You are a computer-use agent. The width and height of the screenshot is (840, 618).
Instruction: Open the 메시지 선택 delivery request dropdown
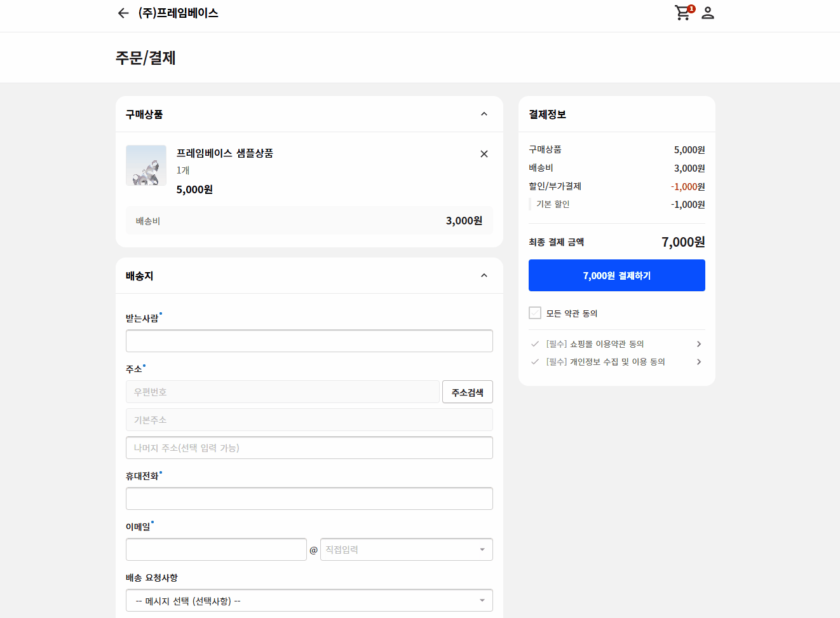[x=309, y=600]
